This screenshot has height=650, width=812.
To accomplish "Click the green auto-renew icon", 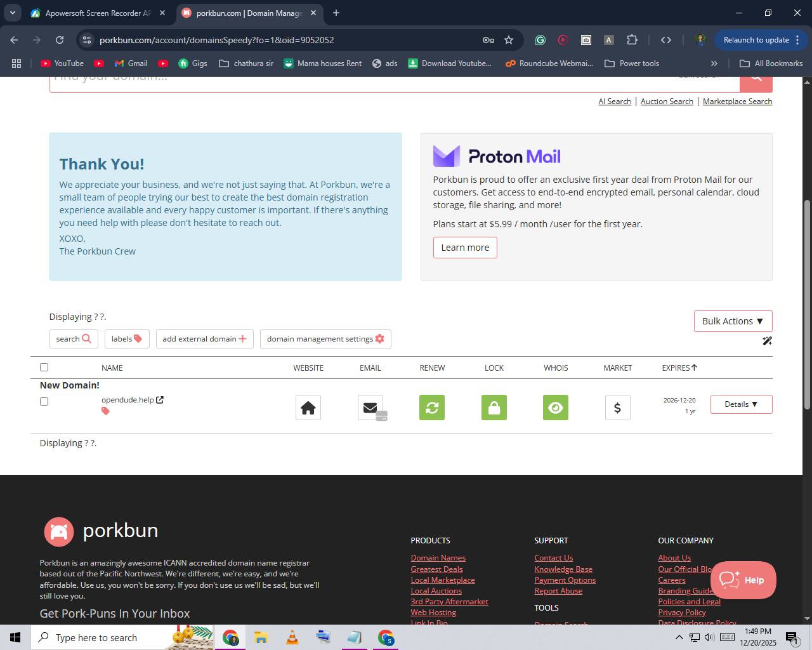I will click(432, 408).
